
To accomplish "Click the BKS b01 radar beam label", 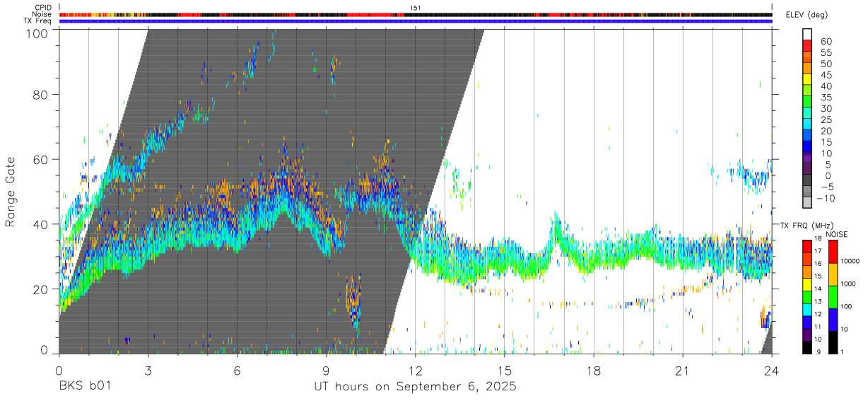I will [84, 387].
